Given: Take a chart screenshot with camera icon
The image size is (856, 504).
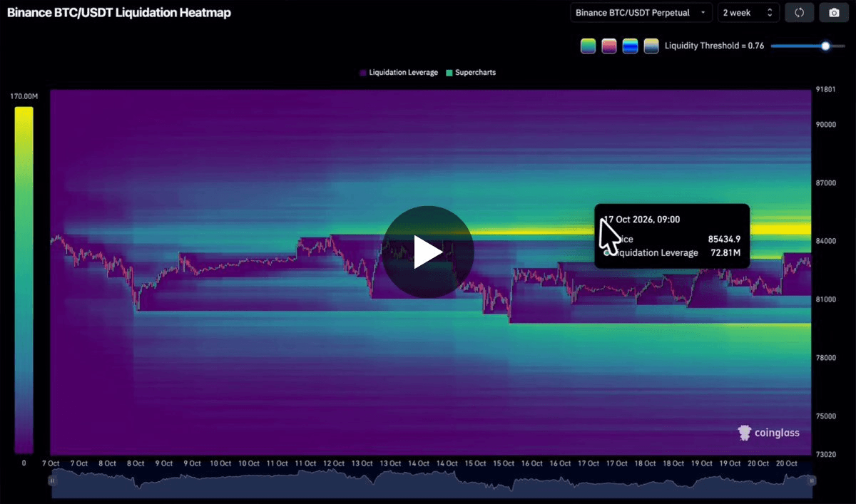Looking at the screenshot, I should (x=834, y=13).
